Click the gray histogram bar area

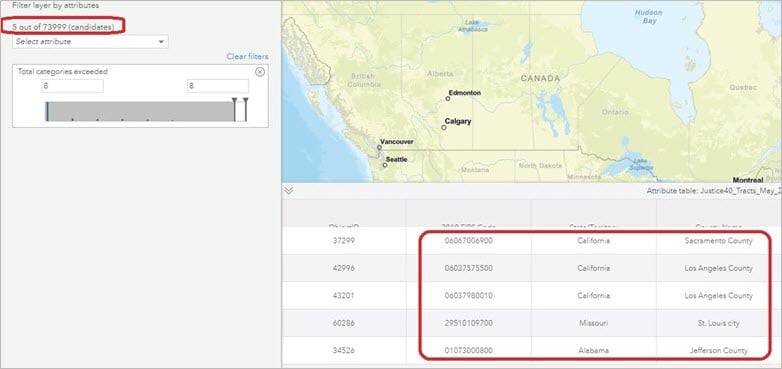coord(140,111)
